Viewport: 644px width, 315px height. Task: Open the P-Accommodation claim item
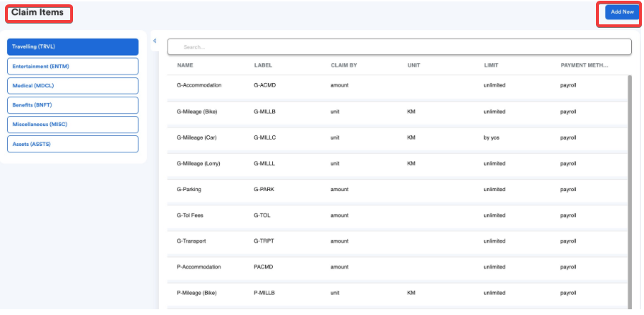point(398,267)
